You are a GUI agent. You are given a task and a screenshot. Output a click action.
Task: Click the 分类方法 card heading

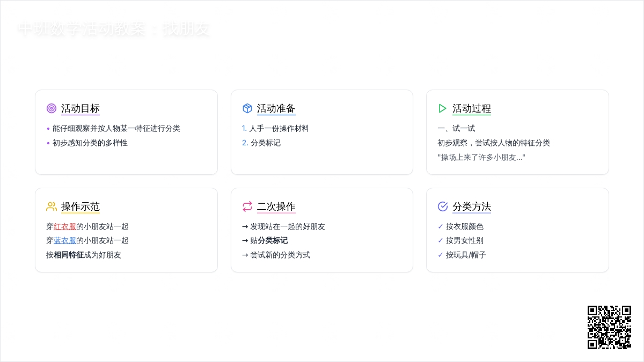point(472,206)
